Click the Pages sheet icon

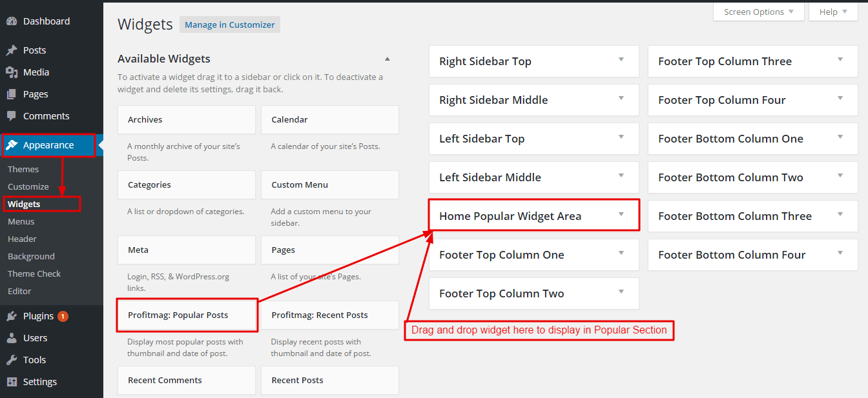coord(12,94)
